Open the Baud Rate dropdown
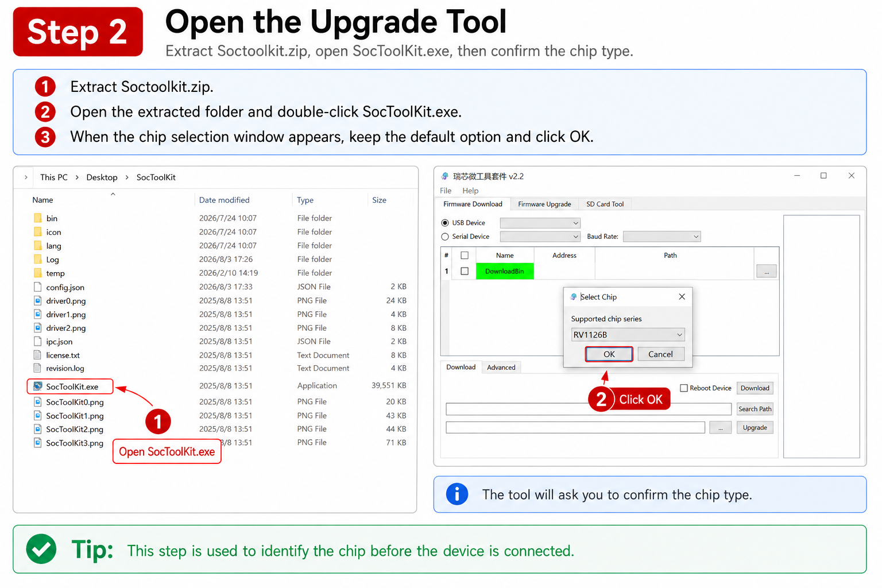This screenshot has height=588, width=882. [662, 237]
